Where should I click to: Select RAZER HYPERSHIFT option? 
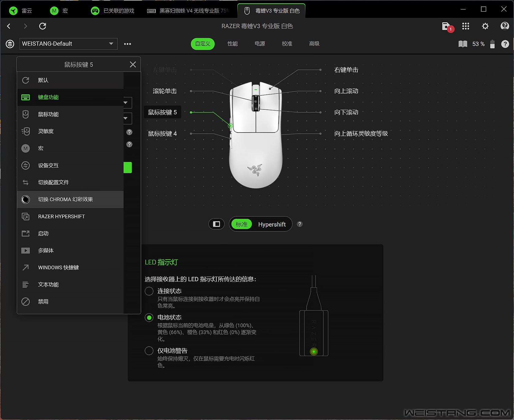[70, 216]
